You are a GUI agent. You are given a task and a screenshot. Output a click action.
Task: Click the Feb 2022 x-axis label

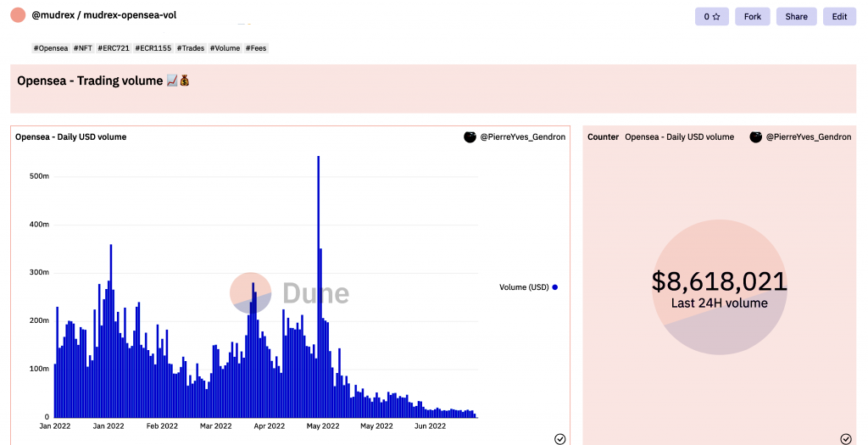coord(162,426)
